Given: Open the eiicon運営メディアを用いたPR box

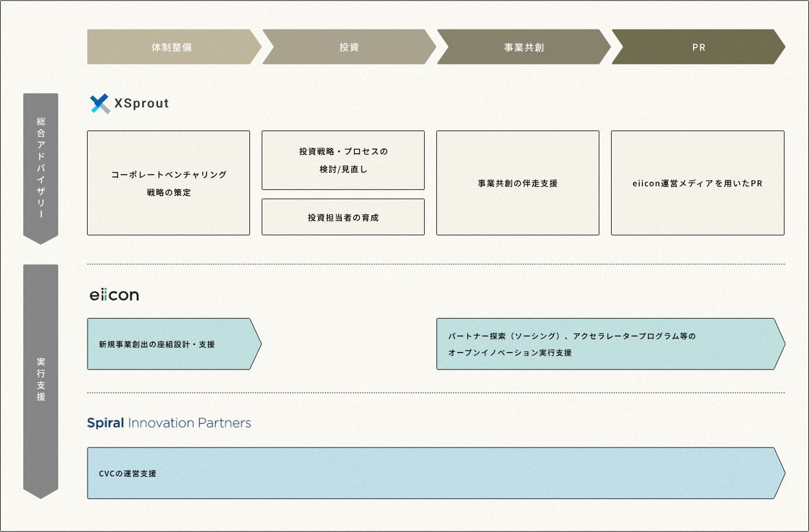Looking at the screenshot, I should point(697,183).
